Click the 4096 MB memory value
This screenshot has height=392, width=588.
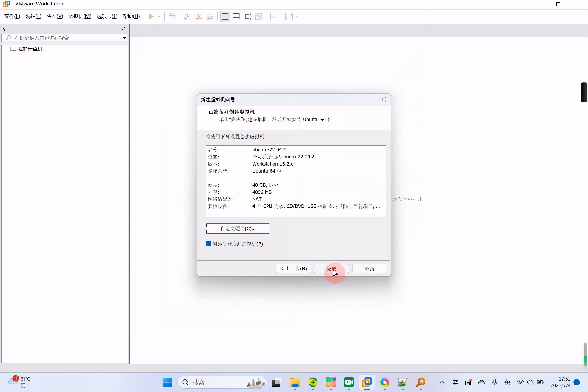click(x=262, y=192)
